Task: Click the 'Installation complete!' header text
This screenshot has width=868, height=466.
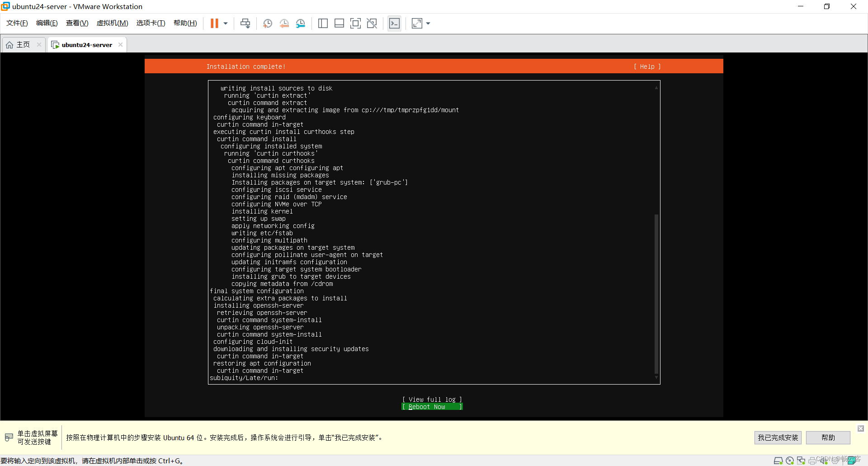Action: [246, 67]
